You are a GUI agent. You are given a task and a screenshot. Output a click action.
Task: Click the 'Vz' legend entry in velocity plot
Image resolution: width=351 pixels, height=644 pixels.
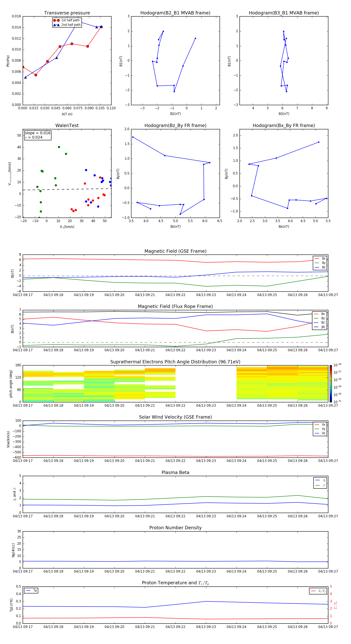(320, 433)
